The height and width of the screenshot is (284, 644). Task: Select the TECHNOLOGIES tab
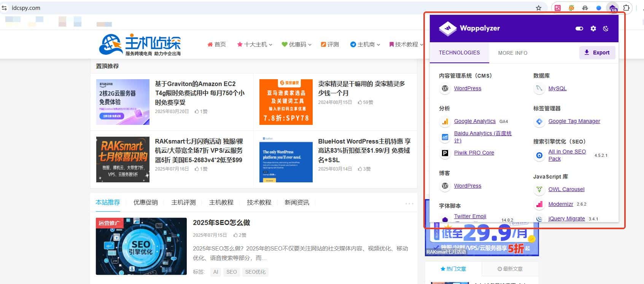pyautogui.click(x=459, y=53)
